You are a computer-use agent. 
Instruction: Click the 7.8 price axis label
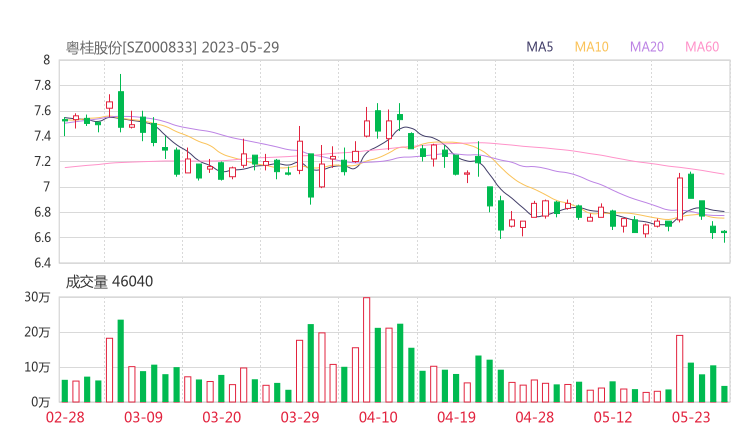(42, 85)
